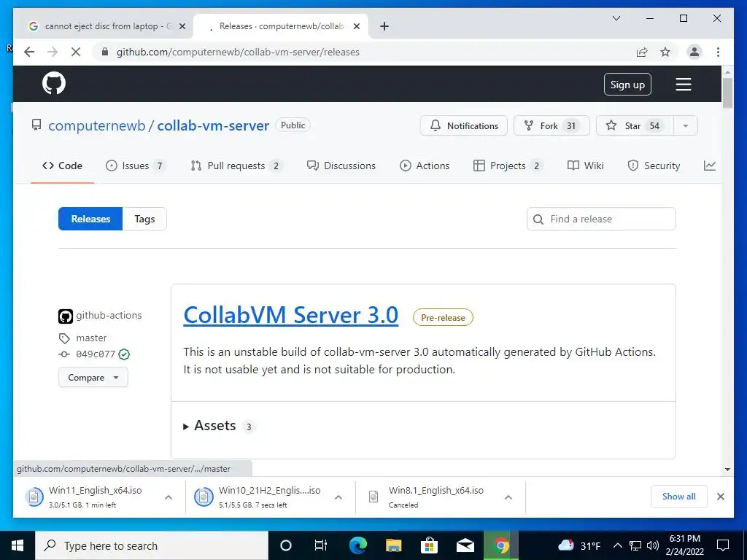Viewport: 747px width, 560px height.
Task: Open the Code tab
Action: [63, 166]
